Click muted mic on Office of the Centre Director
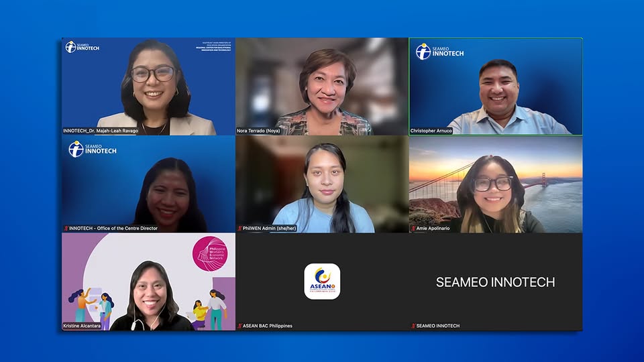This screenshot has height=362, width=644. pos(66,229)
